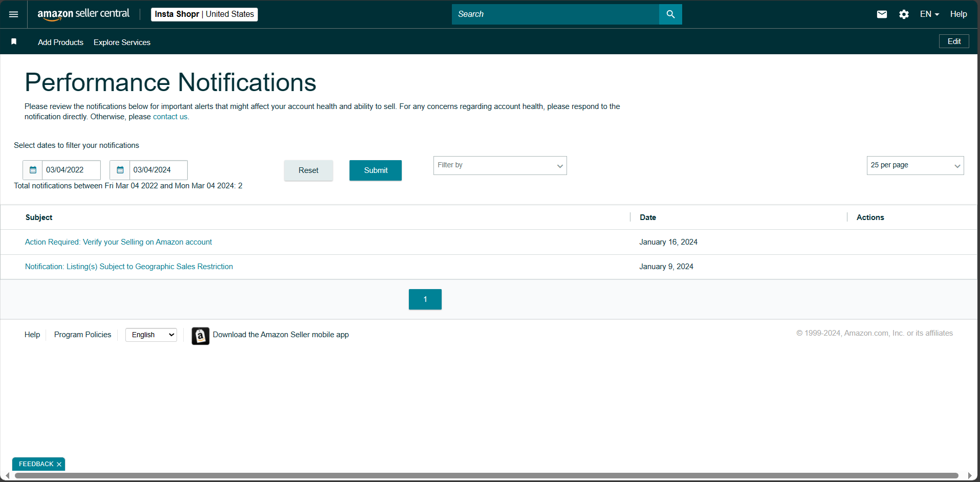Expand the Filter by dropdown
This screenshot has height=482, width=980.
(x=500, y=165)
